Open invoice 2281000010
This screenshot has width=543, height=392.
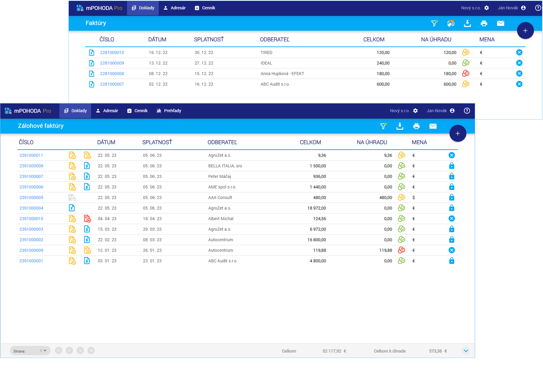[x=112, y=52]
